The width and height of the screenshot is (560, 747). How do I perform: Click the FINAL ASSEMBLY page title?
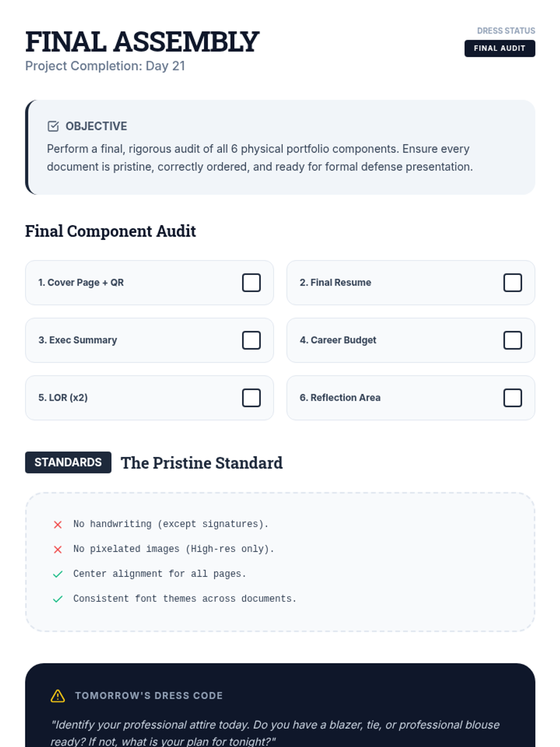(x=142, y=42)
